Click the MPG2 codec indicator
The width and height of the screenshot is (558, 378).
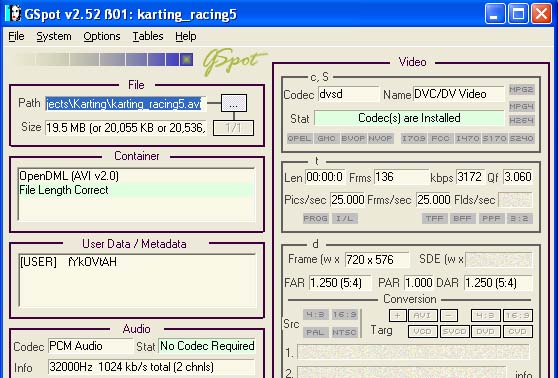click(521, 89)
